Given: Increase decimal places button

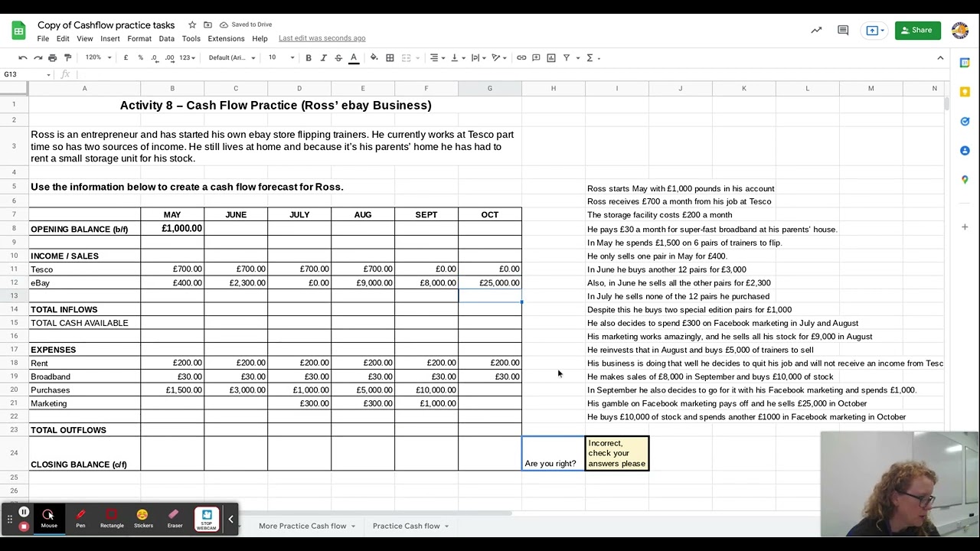Looking at the screenshot, I should tap(169, 57).
